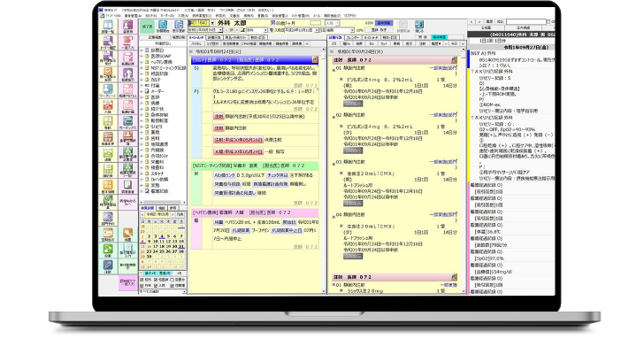
Task: Click the 一部実施 link on order 01
Action: 443,68
